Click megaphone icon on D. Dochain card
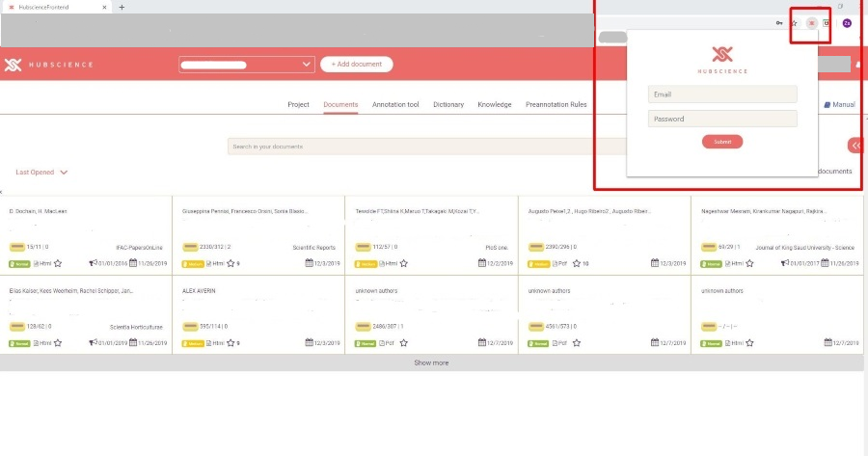 pos(93,263)
